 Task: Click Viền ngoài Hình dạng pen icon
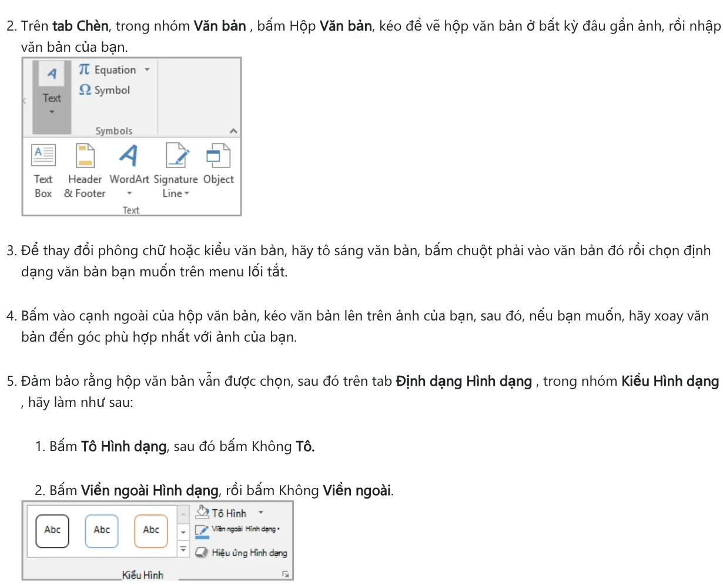[x=202, y=531]
